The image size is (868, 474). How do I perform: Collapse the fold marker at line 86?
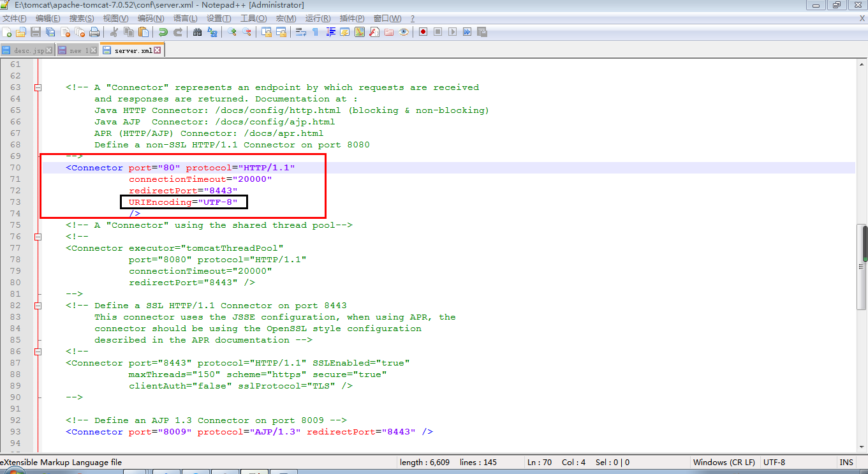(38, 352)
